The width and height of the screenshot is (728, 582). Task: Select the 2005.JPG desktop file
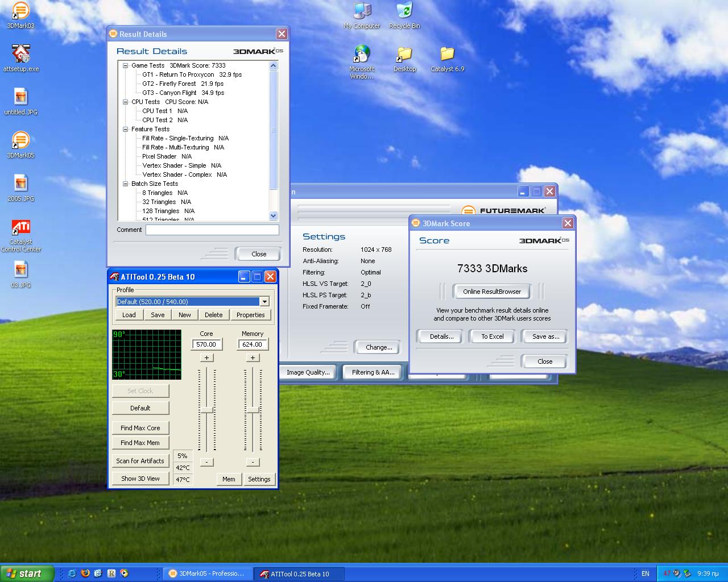[20, 188]
